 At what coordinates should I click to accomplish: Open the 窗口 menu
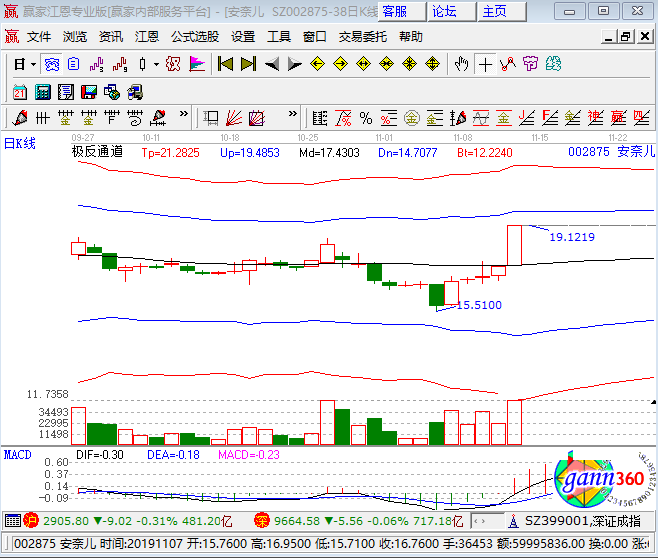click(x=315, y=37)
